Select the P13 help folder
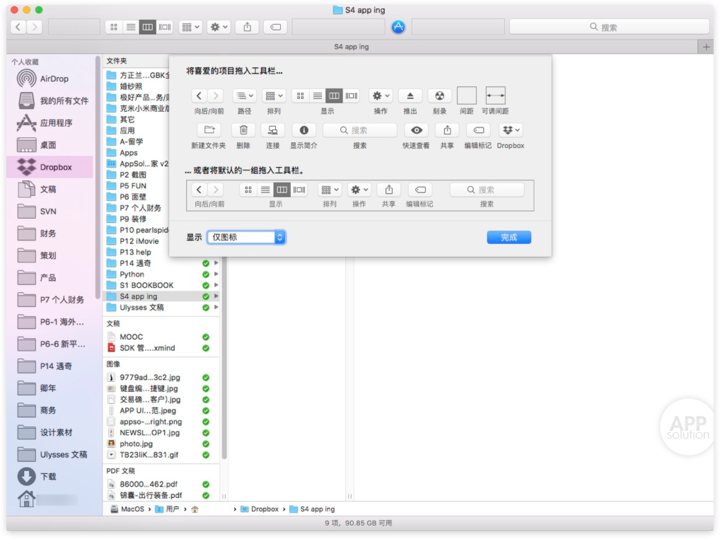Image resolution: width=720 pixels, height=539 pixels. point(137,252)
